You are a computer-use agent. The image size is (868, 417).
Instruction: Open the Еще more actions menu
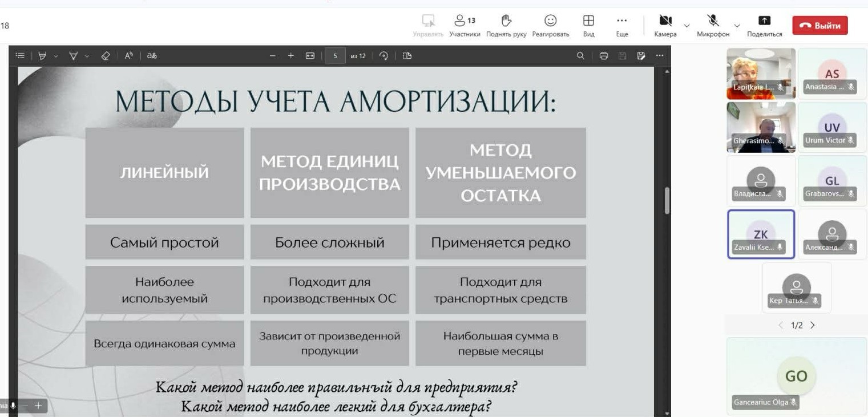tap(622, 26)
